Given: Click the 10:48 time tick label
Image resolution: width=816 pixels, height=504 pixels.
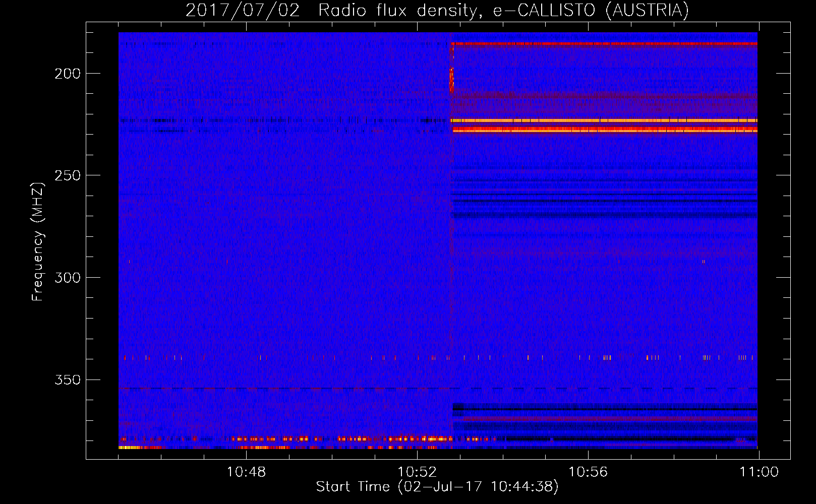Looking at the screenshot, I should (246, 472).
